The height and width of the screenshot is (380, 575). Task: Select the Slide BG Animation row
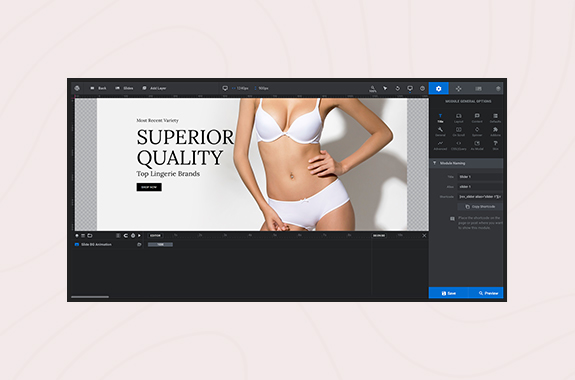click(x=108, y=244)
